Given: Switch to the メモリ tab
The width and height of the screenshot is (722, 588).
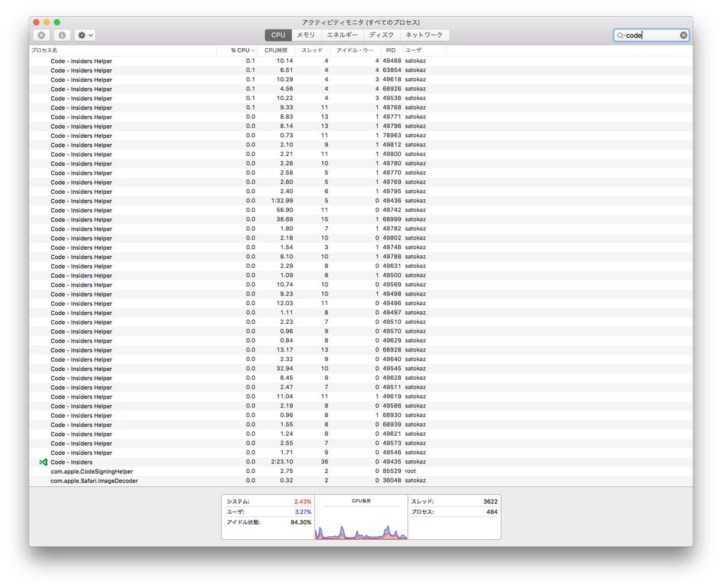Looking at the screenshot, I should click(x=306, y=36).
